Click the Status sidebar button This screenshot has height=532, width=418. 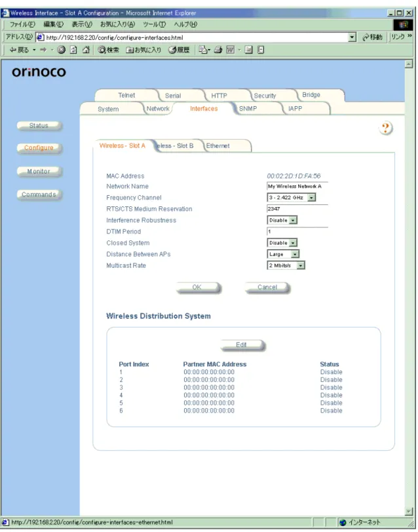[39, 126]
